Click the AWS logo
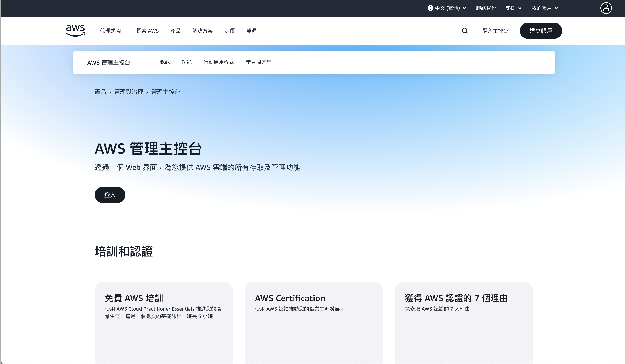The width and height of the screenshot is (625, 364). 75,31
